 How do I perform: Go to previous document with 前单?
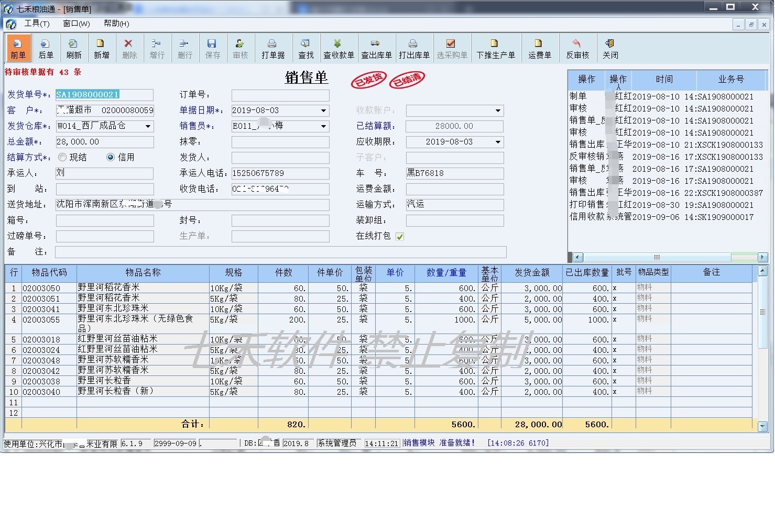pyautogui.click(x=18, y=49)
